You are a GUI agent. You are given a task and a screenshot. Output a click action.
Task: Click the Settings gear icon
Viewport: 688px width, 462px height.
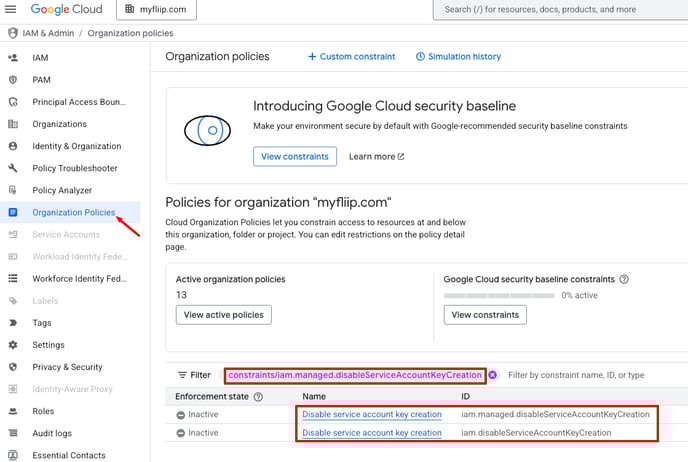13,345
